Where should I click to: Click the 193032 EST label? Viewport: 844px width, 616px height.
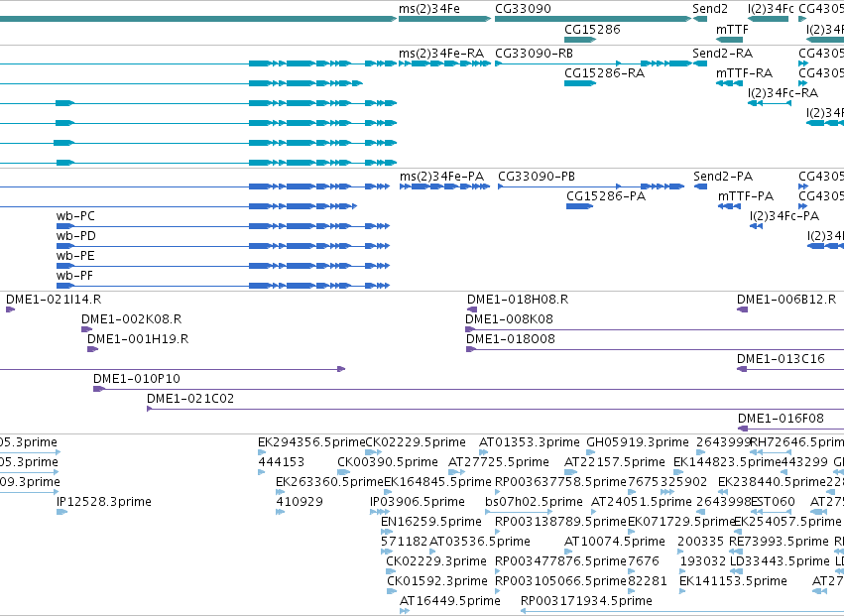click(x=703, y=561)
